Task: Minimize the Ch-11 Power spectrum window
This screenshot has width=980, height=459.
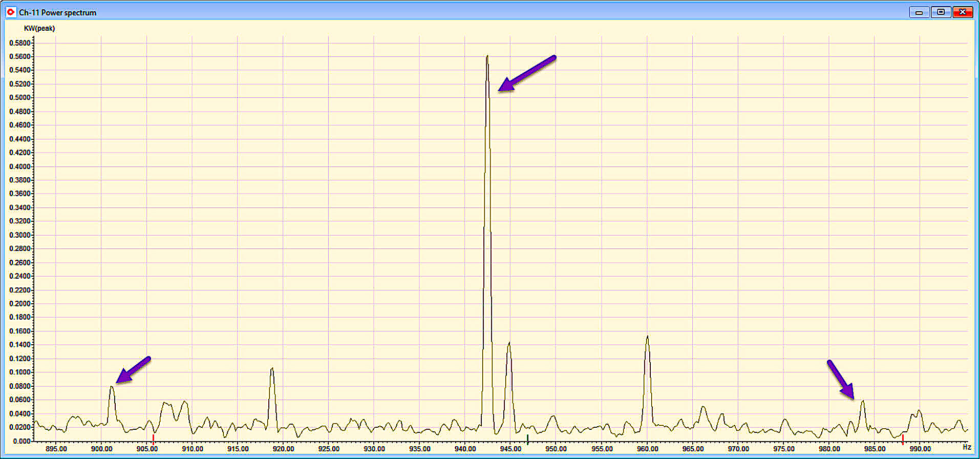Action: [919, 12]
